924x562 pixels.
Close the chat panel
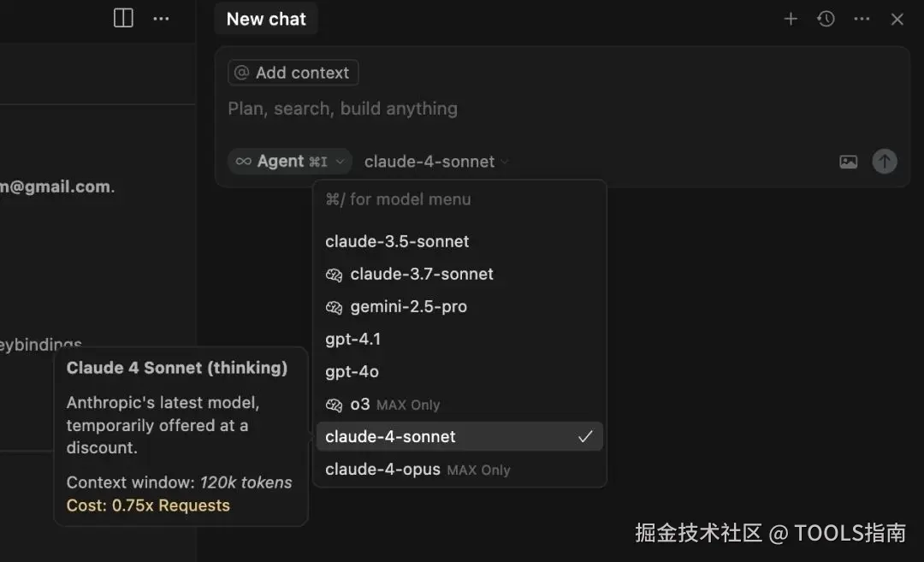coord(897,19)
